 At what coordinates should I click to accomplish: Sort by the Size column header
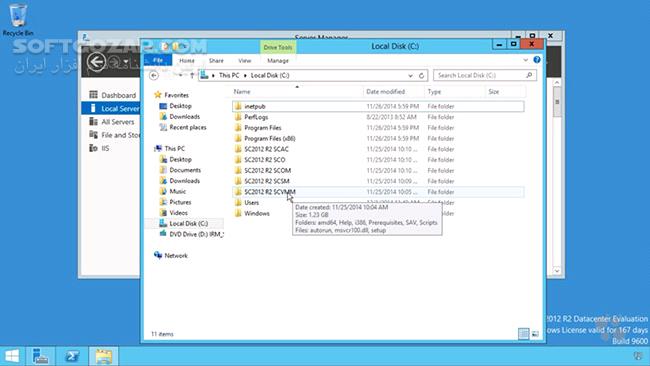tap(505, 92)
